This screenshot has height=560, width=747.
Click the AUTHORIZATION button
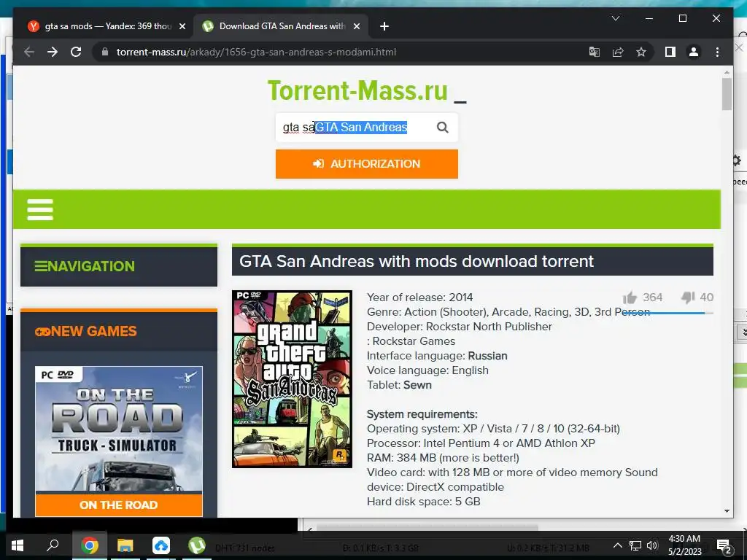coord(367,164)
